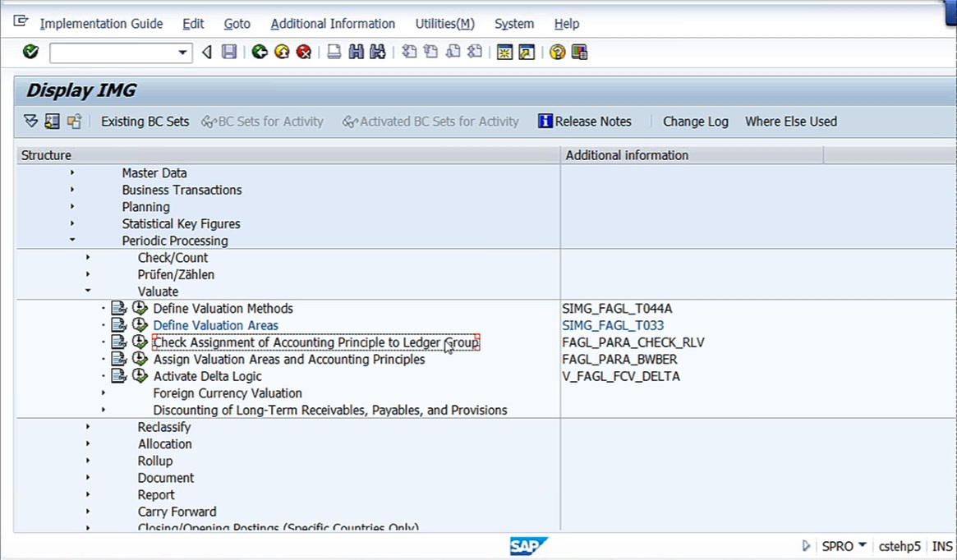Open the Additional Information menu
Screen dimensions: 957x560
click(333, 24)
